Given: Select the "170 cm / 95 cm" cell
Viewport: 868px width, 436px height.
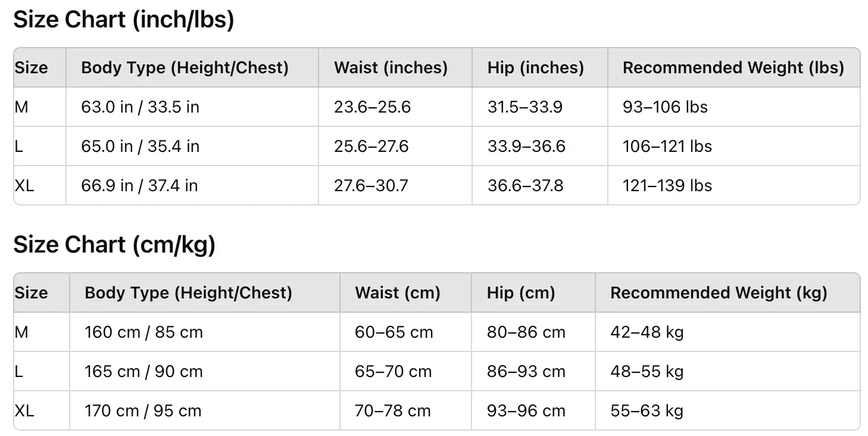Looking at the screenshot, I should 143,411.
